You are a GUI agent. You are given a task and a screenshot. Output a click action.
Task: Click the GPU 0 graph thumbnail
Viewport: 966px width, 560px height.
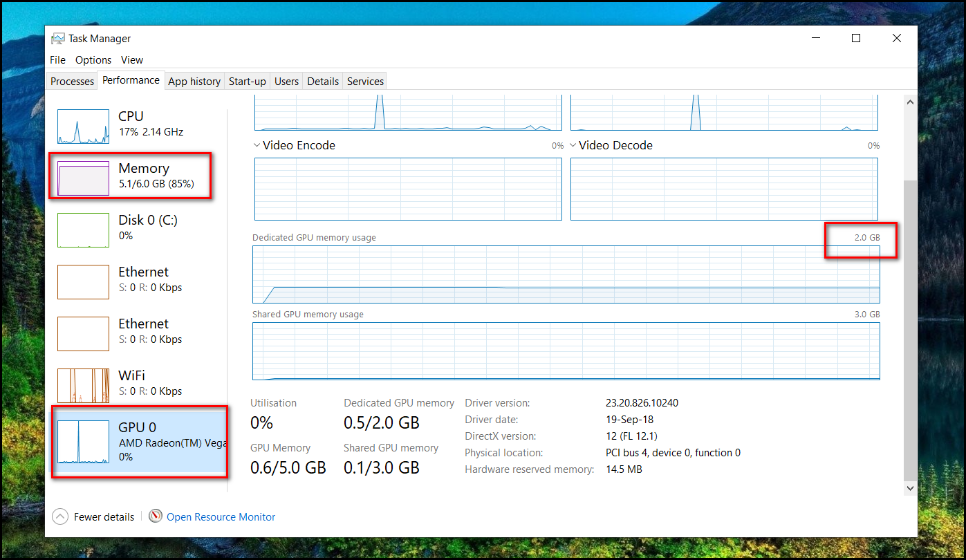tap(83, 442)
